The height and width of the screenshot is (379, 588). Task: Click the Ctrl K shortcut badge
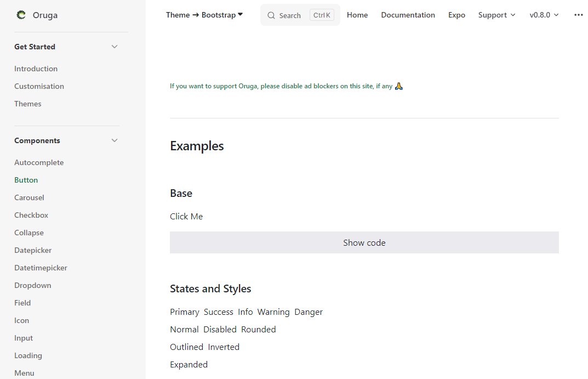click(x=322, y=15)
